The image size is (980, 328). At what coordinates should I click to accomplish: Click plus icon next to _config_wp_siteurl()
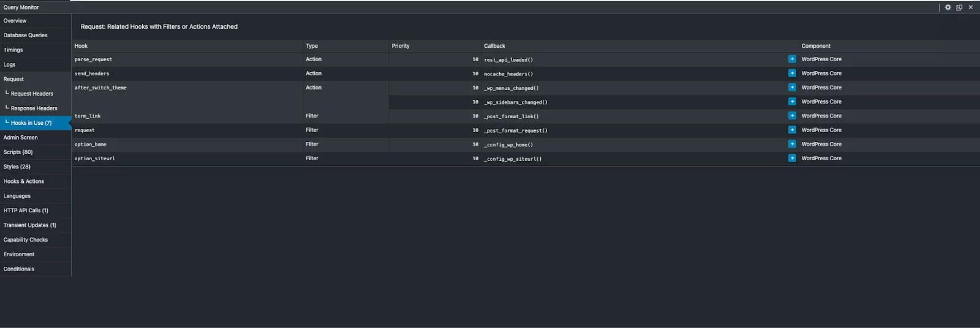pos(792,158)
